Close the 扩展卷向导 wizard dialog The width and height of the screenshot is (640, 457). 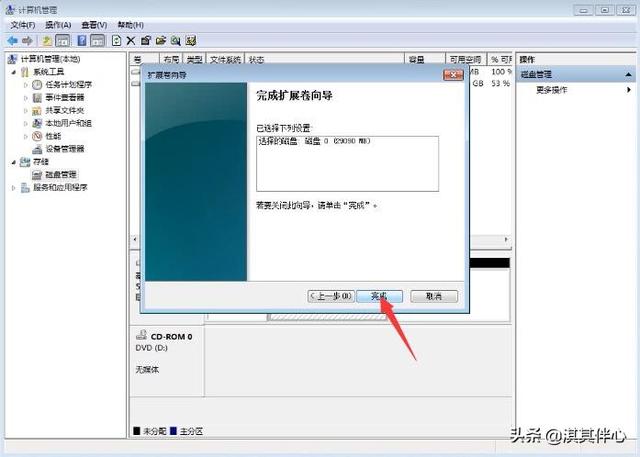(454, 75)
